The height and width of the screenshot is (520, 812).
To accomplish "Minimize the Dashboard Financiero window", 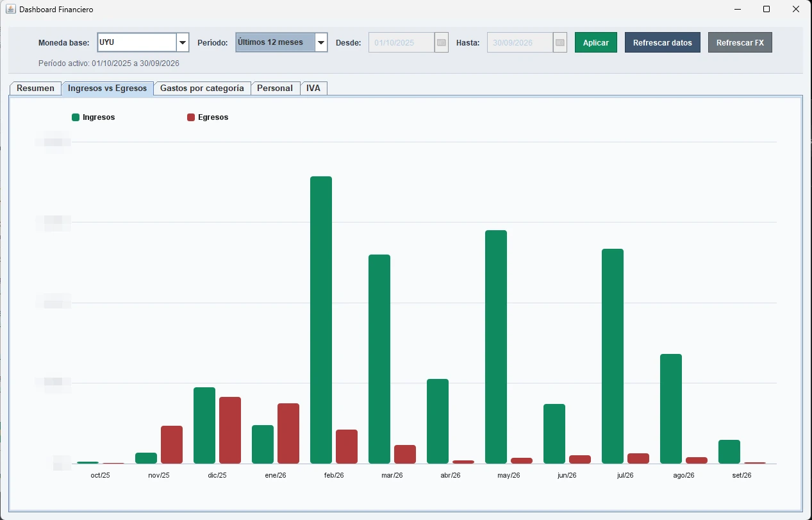I will tap(738, 10).
